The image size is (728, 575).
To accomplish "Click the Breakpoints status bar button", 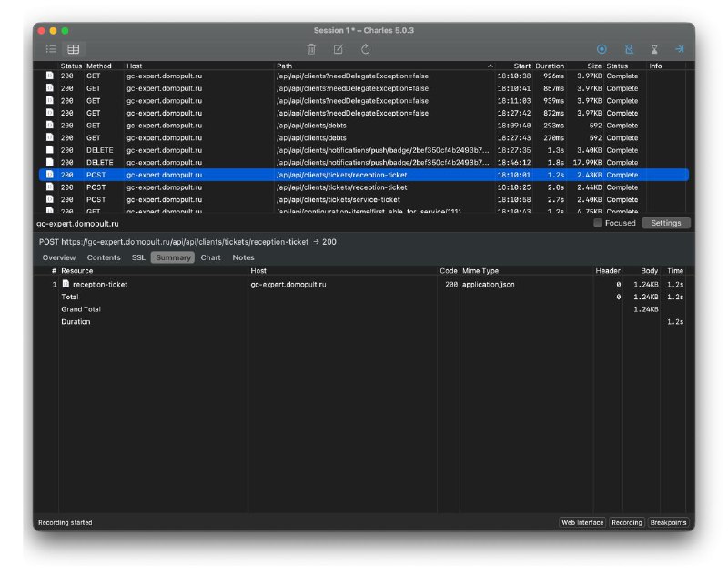I will (x=668, y=523).
